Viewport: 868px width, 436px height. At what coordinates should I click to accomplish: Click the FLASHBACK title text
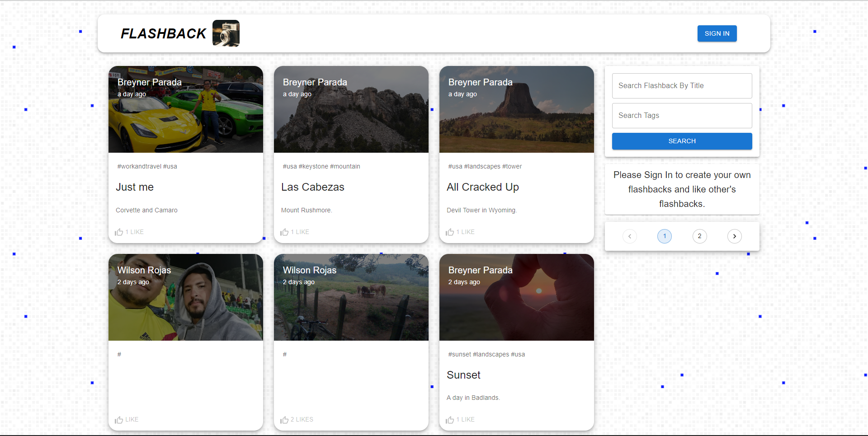coord(164,33)
